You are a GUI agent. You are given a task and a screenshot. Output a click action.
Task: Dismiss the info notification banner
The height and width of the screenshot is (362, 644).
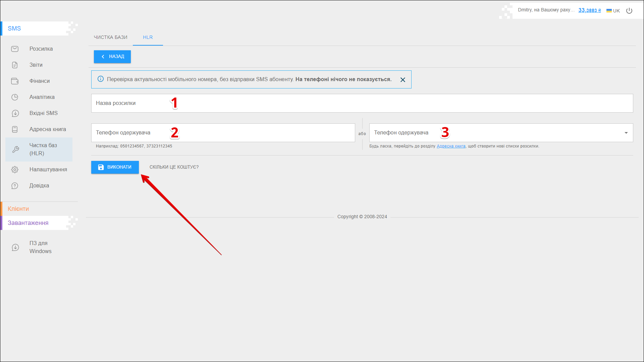click(x=403, y=80)
